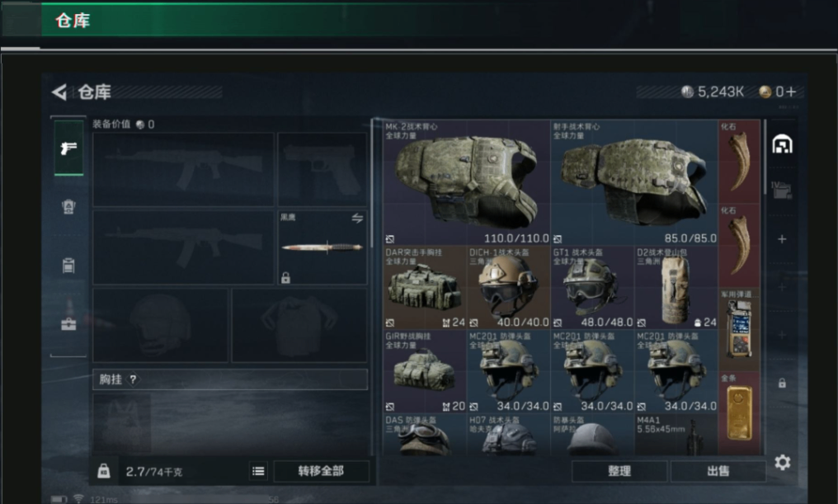This screenshot has height=504, width=838.
Task: Click the 整理 organize button
Action: tap(619, 471)
